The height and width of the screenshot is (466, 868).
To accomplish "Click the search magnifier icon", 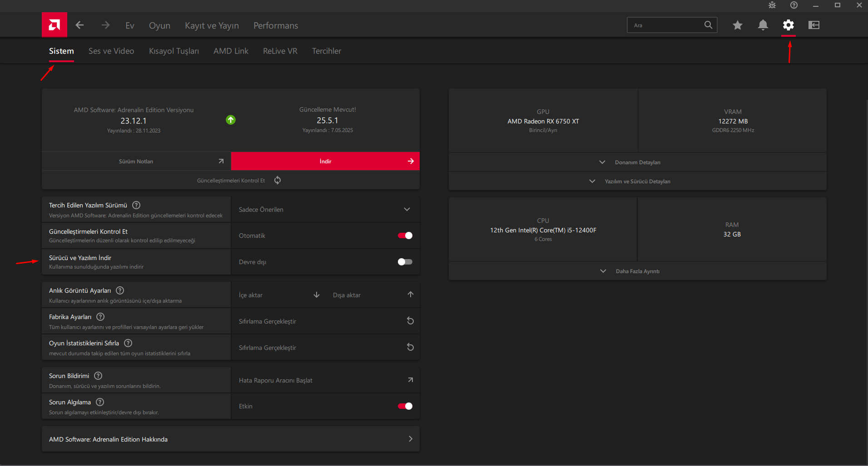I will click(708, 25).
